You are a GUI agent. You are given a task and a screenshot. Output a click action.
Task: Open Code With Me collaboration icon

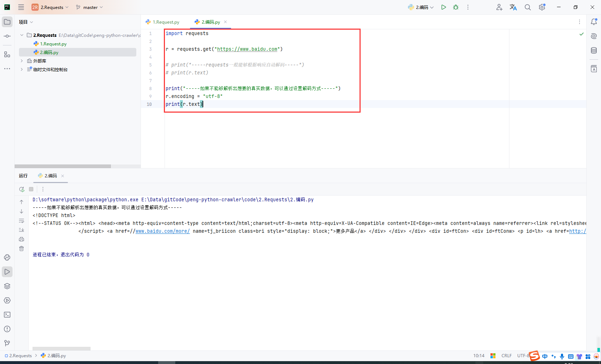499,7
